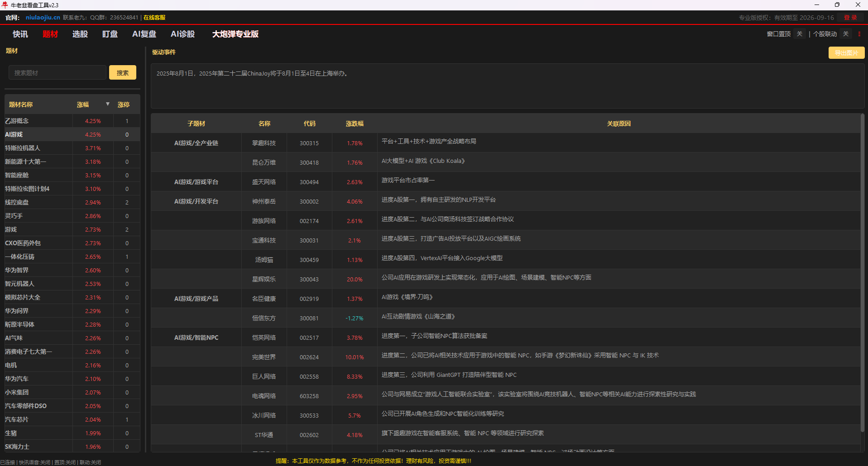
Task: Sort stocks by 涨跌幅 column header
Action: click(x=355, y=124)
